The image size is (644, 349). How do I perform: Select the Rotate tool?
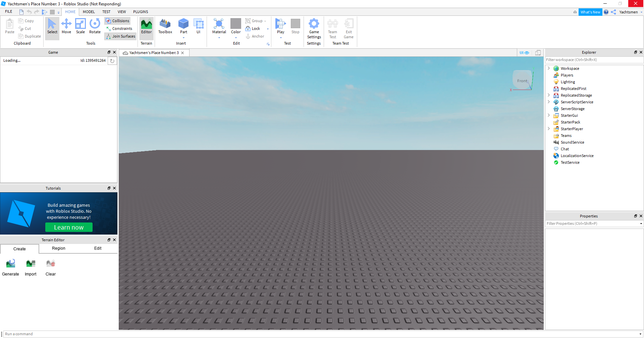(x=95, y=26)
